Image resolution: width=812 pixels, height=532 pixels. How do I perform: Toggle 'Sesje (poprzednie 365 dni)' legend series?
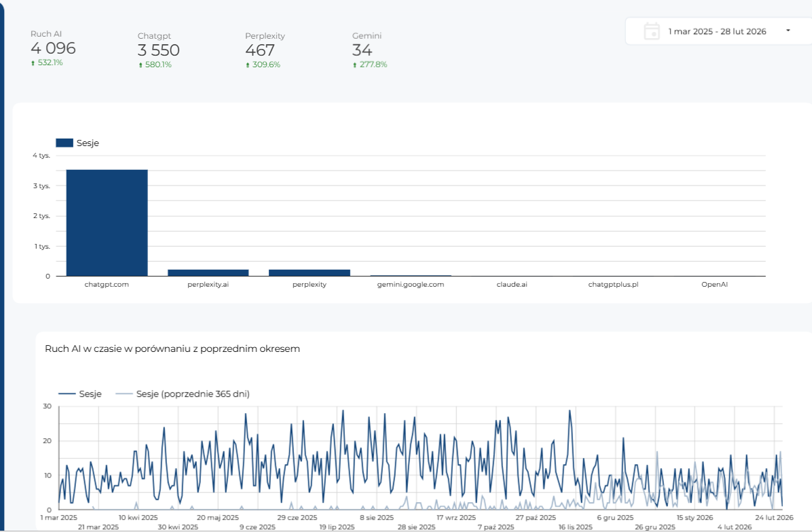click(183, 393)
